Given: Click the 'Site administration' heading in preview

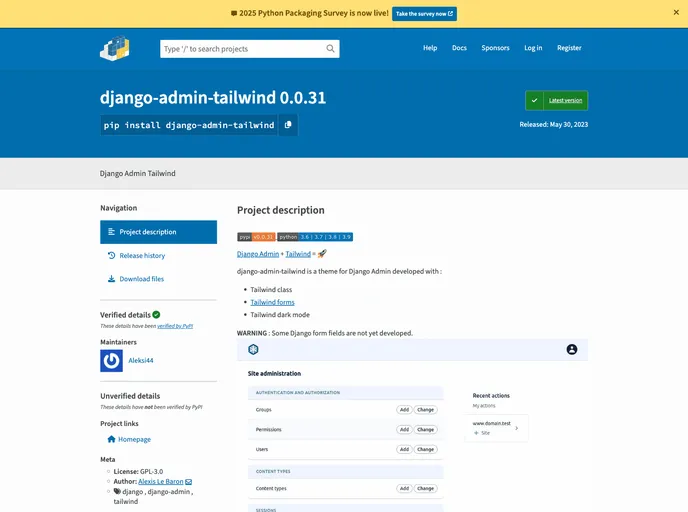Looking at the screenshot, I should tap(274, 374).
